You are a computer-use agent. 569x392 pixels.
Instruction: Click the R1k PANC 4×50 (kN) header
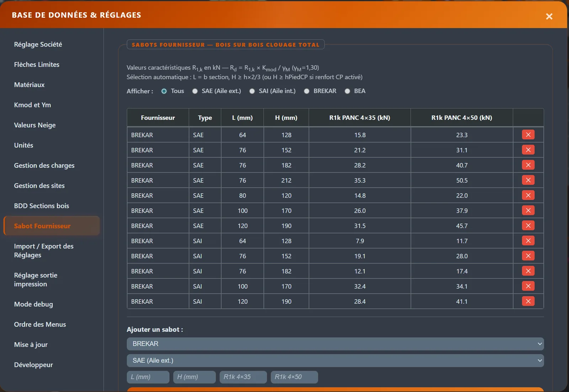pos(462,118)
